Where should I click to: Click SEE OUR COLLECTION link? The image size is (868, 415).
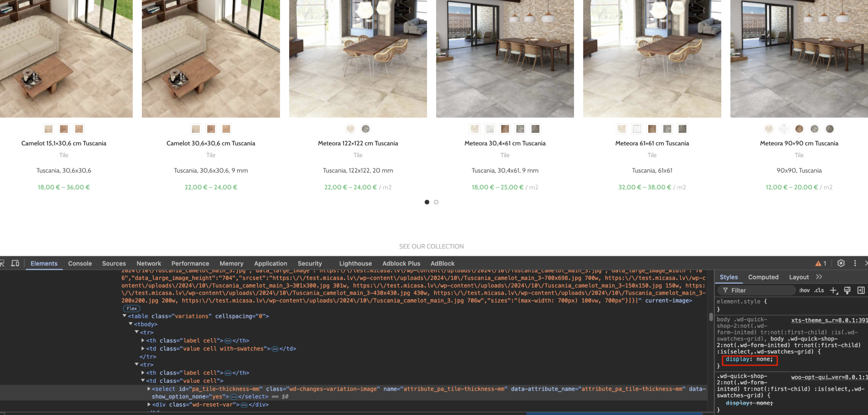click(431, 246)
